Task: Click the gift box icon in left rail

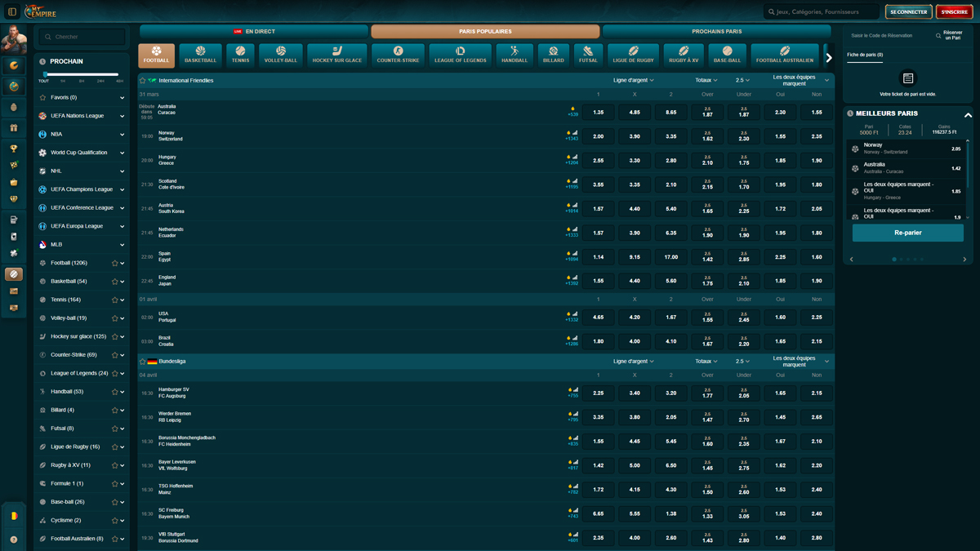Action: (x=13, y=128)
